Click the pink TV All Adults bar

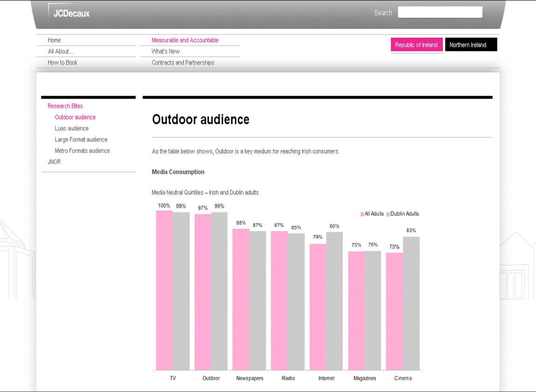tap(164, 289)
